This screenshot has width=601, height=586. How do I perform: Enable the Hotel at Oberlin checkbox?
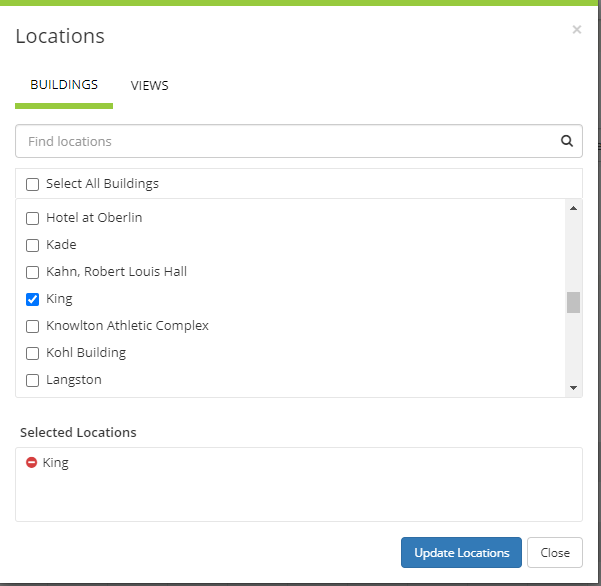pyautogui.click(x=33, y=218)
